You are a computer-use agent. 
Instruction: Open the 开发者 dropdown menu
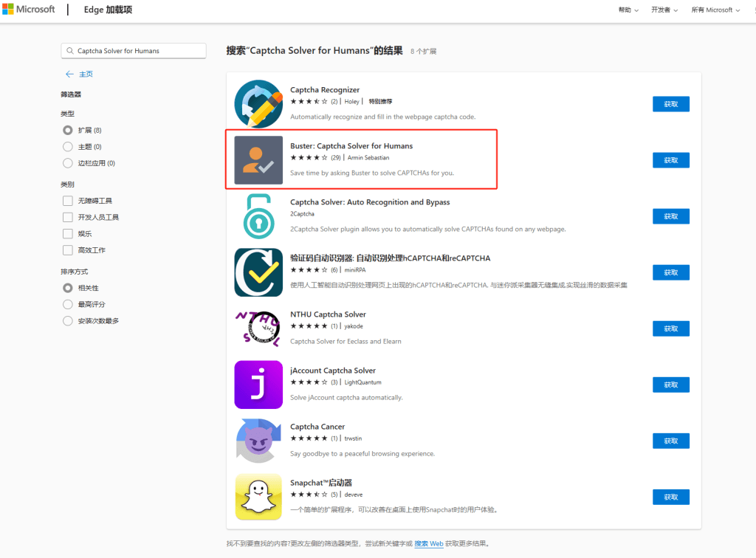664,10
